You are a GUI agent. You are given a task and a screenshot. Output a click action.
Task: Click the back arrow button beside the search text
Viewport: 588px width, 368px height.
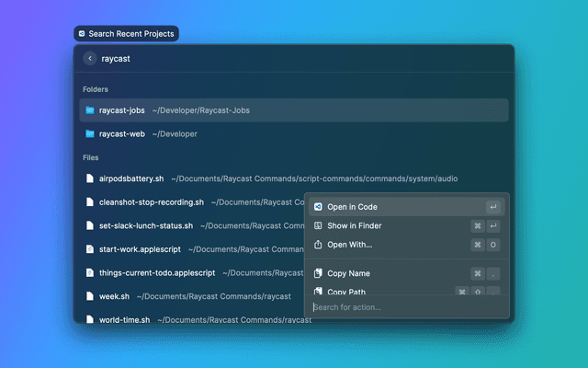[x=90, y=58]
